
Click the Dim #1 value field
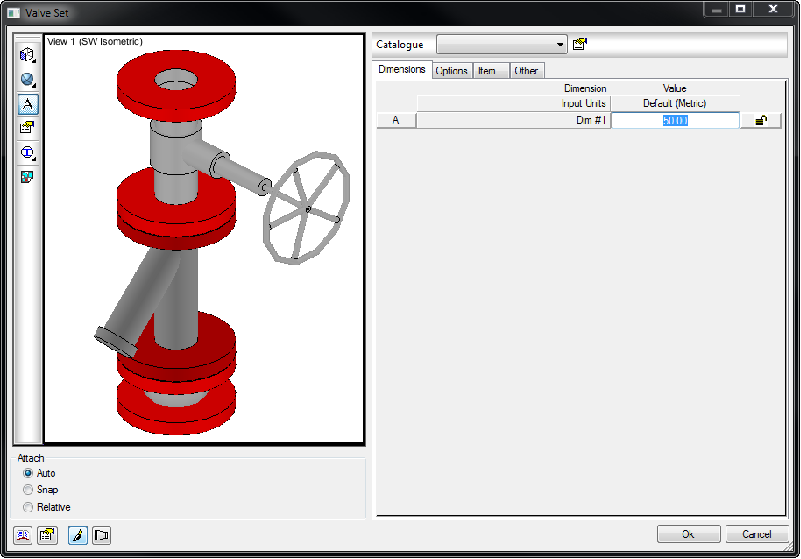pyautogui.click(x=675, y=120)
